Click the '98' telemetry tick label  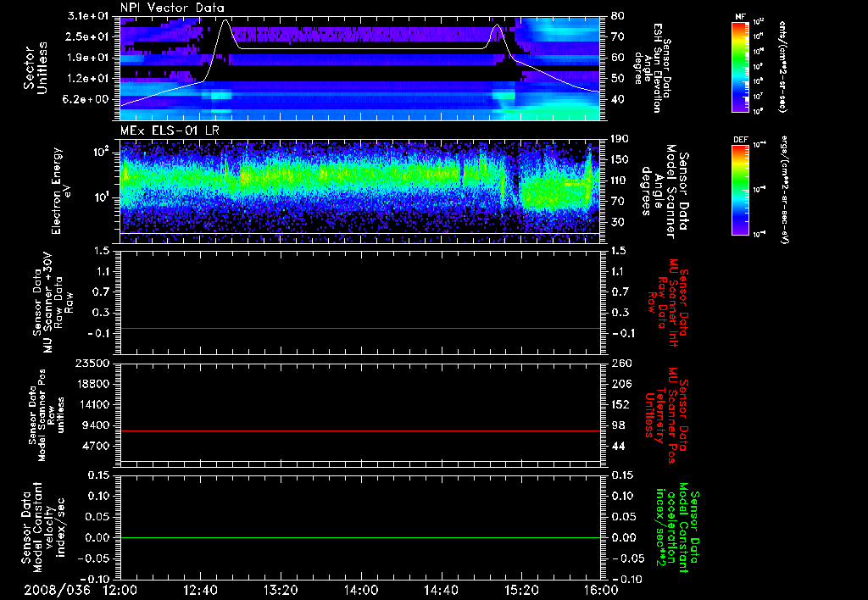point(618,425)
